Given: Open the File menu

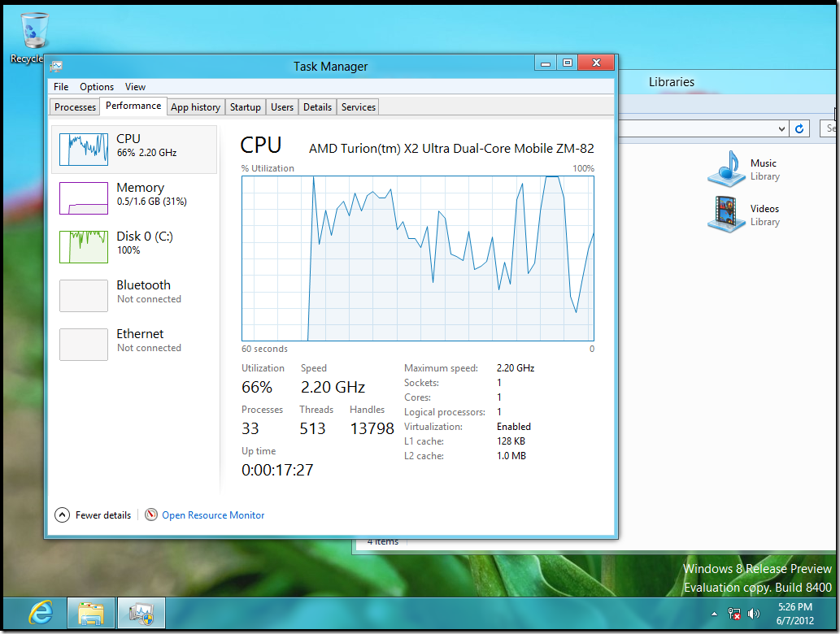Looking at the screenshot, I should pos(60,87).
